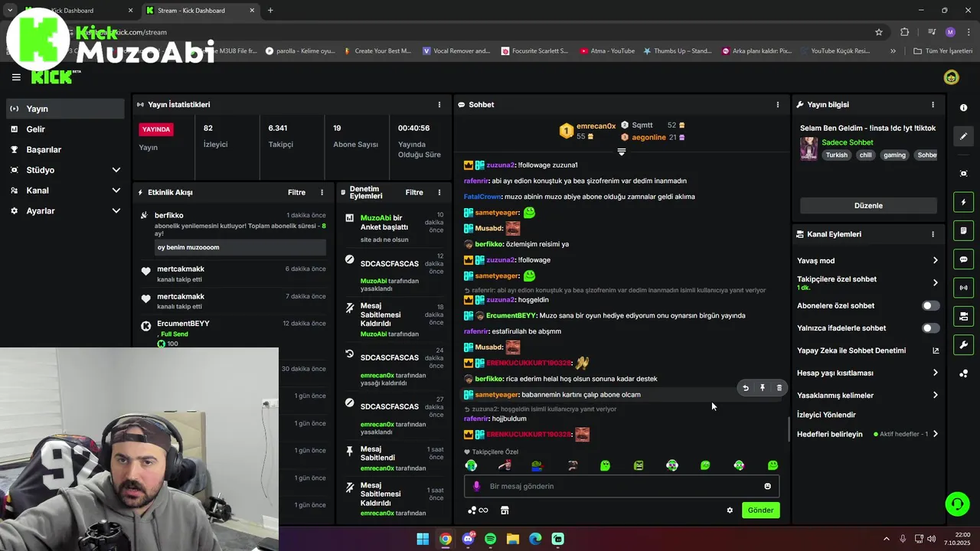Open Tüm Yer İşaretleri bookmarks folder
The image size is (980, 551).
coord(943,51)
